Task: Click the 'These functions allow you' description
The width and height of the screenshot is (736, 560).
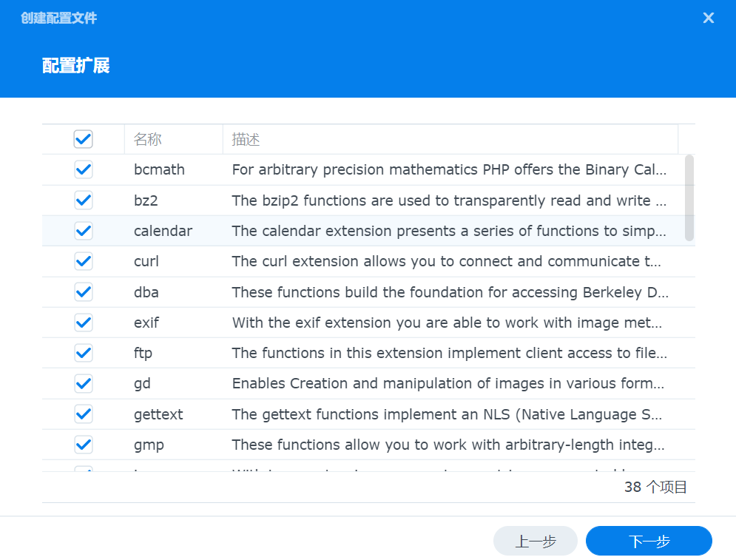Action: (x=448, y=445)
